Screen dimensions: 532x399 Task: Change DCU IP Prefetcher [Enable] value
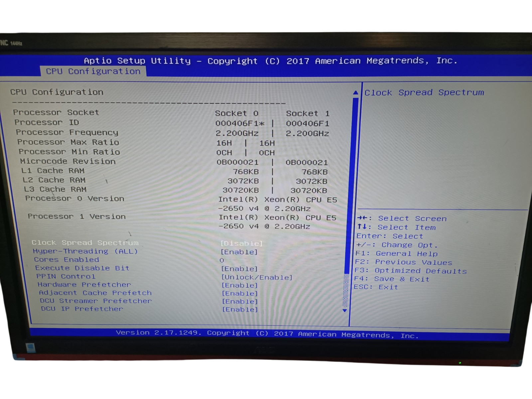pos(240,310)
